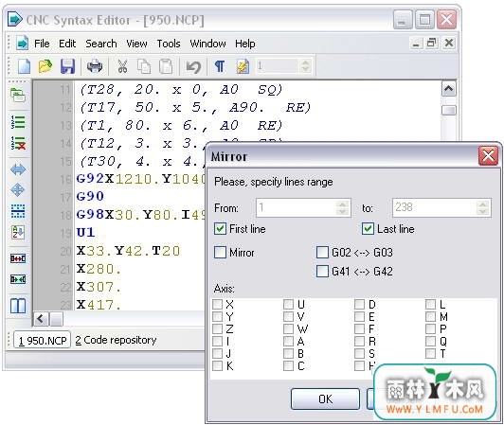Viewport: 504px width, 425px height.
Task: Click the split view columns sidebar icon
Action: 18,306
